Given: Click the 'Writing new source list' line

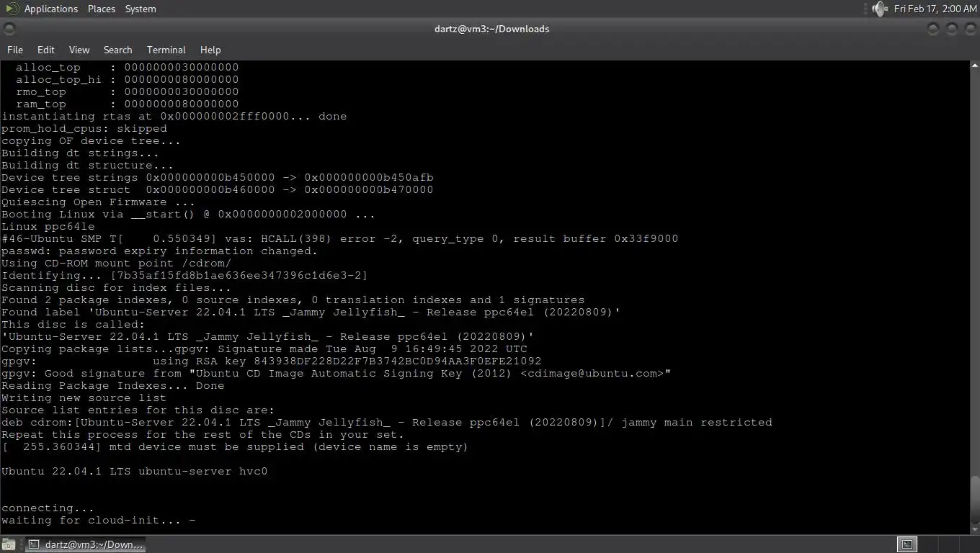Looking at the screenshot, I should 84,397.
